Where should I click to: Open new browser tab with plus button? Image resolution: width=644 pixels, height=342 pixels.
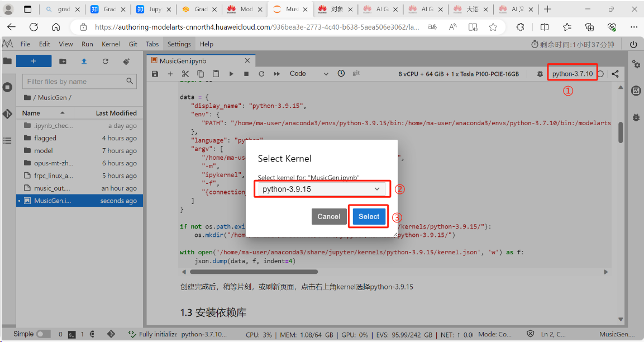point(547,9)
